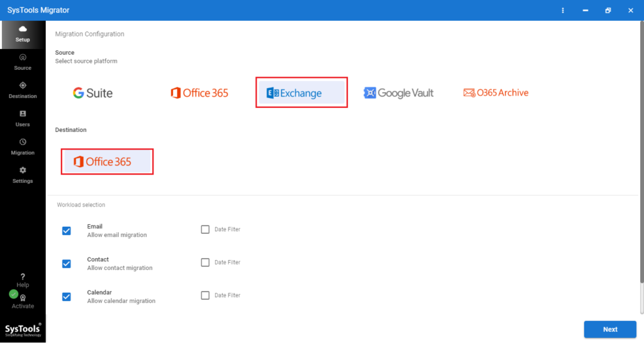Choose Office 365 as source platform

pos(199,93)
